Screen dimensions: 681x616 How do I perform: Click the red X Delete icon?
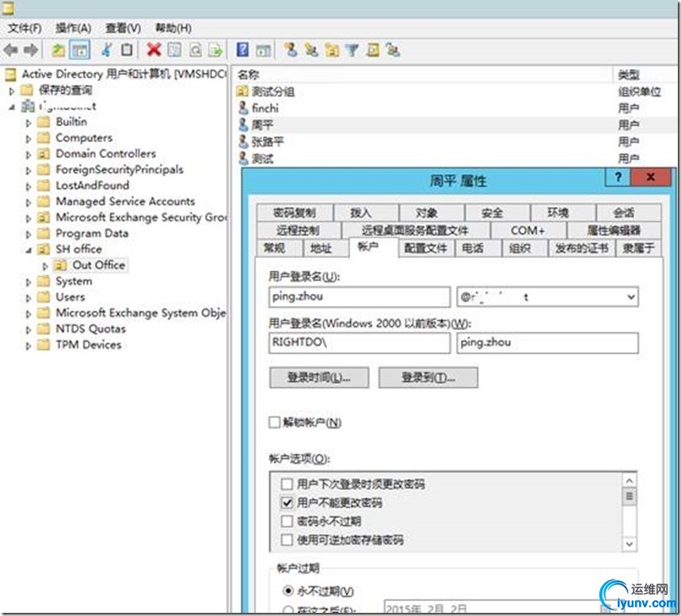point(154,50)
